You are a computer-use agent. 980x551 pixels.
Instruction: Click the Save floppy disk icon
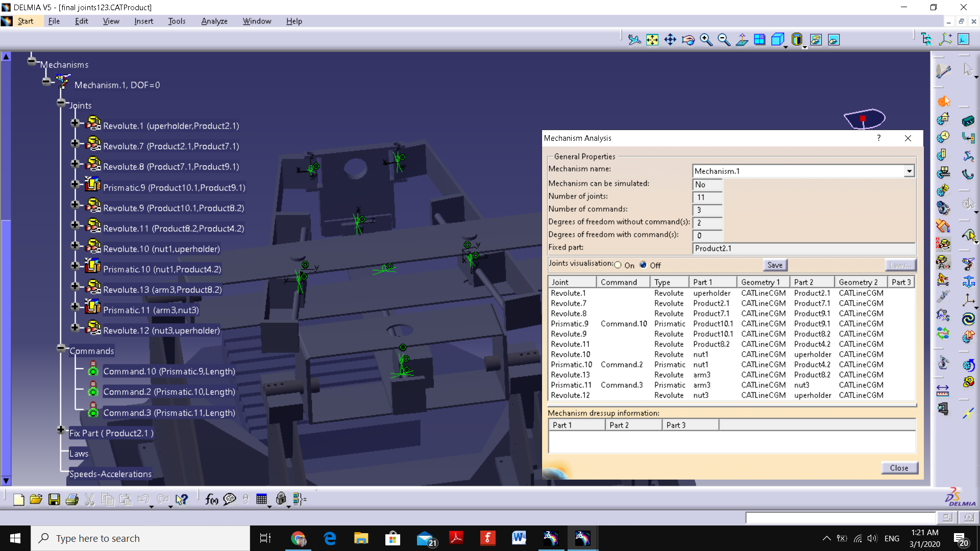pyautogui.click(x=54, y=499)
